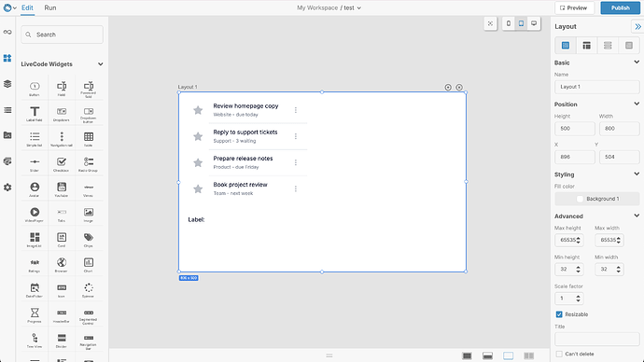Screen dimensions: 644x362
Task: Collapse the LiveCode Widgets section
Action: pyautogui.click(x=100, y=64)
